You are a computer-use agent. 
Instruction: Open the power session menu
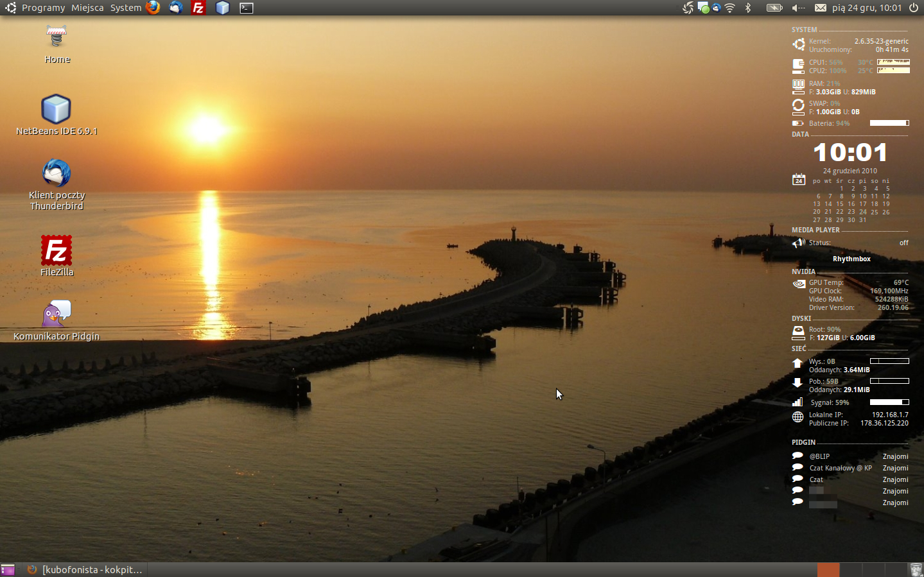pos(914,8)
